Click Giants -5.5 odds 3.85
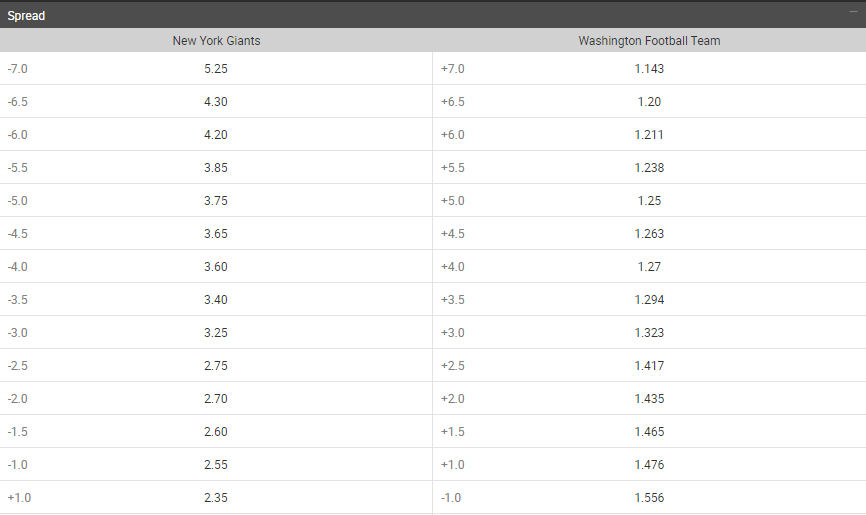Image resolution: width=866 pixels, height=515 pixels. 216,167
